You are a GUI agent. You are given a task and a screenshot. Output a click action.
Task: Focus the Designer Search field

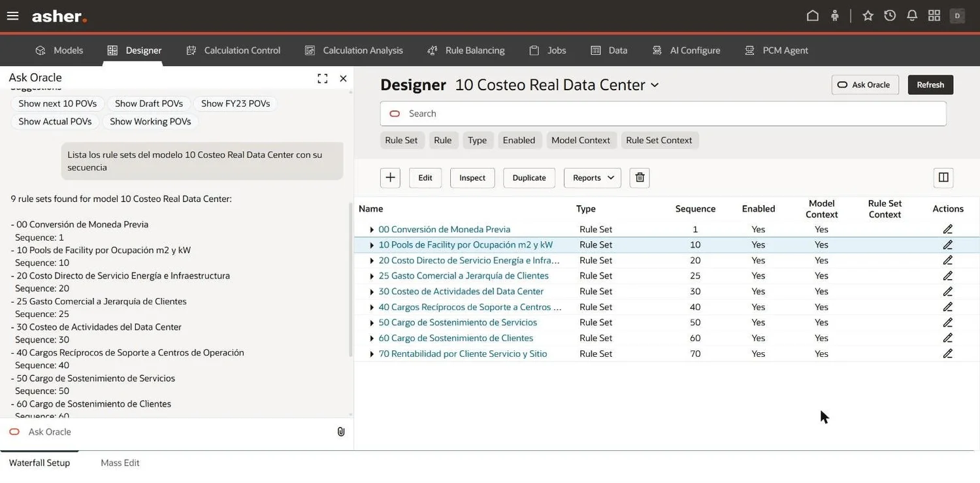click(x=663, y=114)
